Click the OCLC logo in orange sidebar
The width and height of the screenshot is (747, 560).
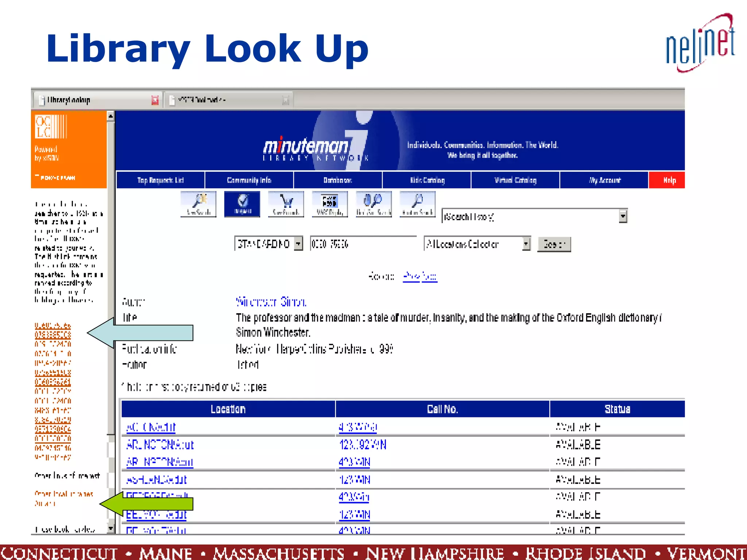(x=51, y=127)
